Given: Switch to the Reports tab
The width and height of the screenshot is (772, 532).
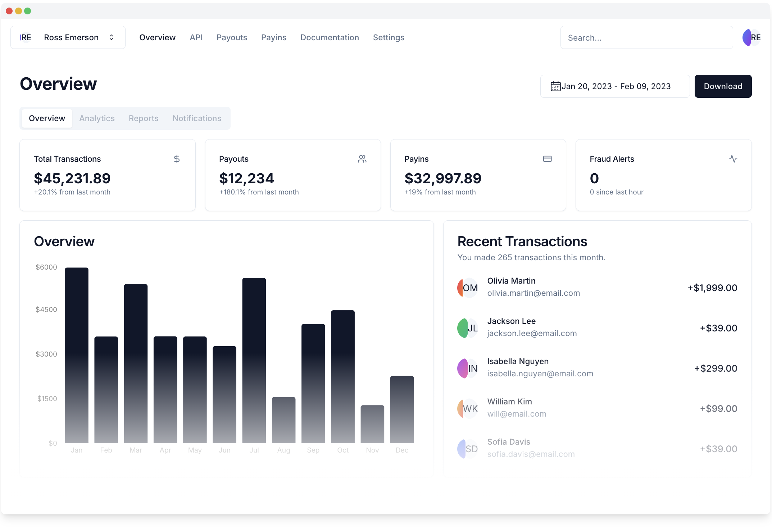Looking at the screenshot, I should click(143, 118).
